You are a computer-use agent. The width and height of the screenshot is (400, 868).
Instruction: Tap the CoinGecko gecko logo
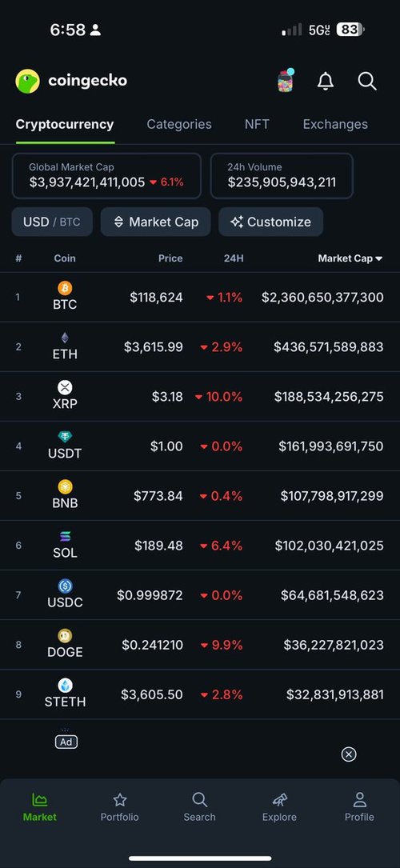(28, 81)
